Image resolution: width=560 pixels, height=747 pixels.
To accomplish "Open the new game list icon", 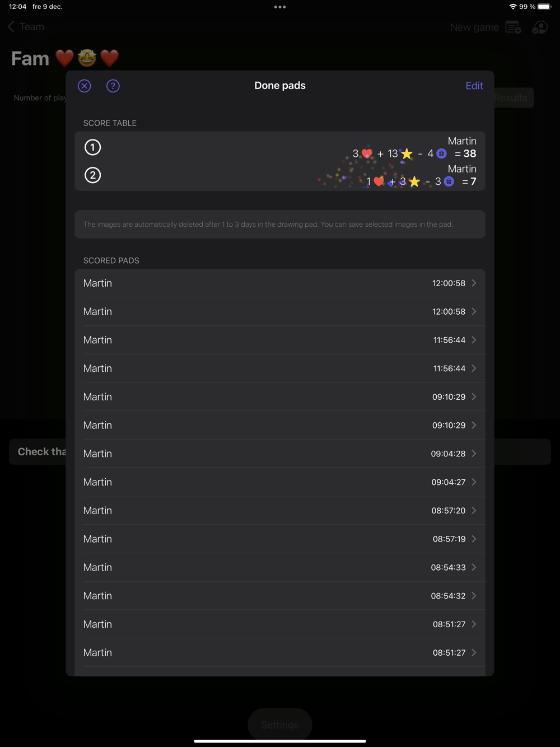I will (513, 27).
